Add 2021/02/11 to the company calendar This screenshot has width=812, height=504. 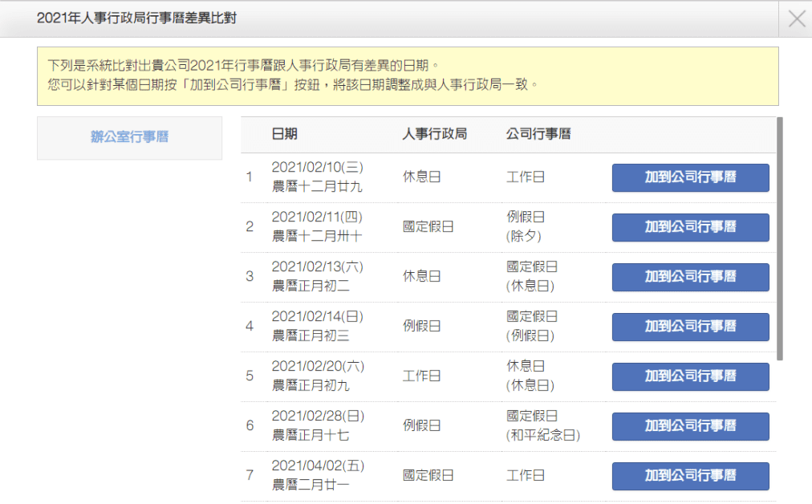[690, 227]
